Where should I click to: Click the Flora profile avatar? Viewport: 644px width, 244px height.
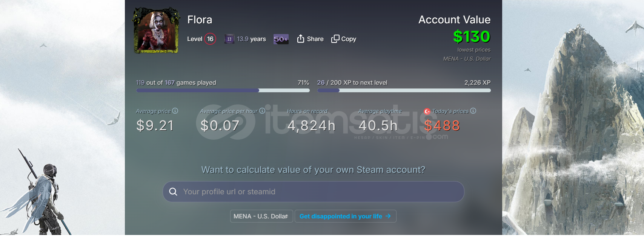pyautogui.click(x=156, y=30)
